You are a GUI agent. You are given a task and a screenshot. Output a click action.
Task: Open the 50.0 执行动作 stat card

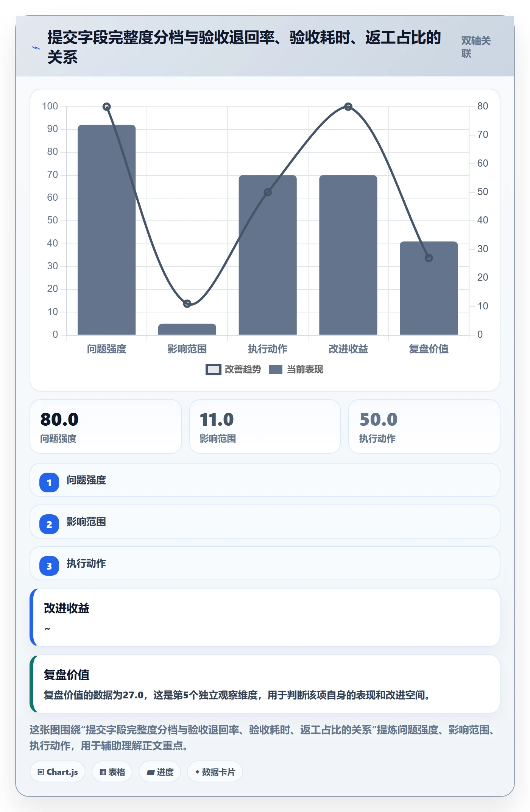click(x=424, y=426)
